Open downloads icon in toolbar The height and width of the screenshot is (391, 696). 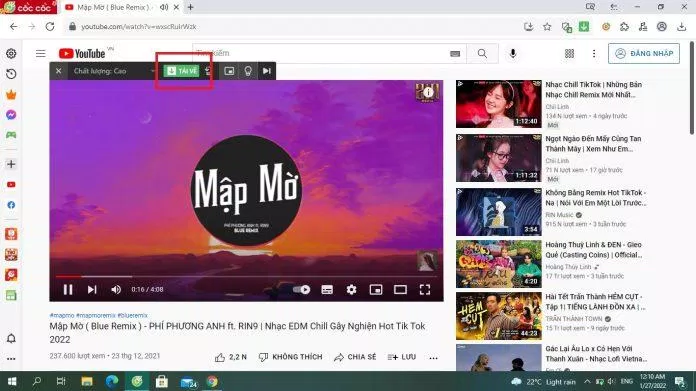pyautogui.click(x=681, y=27)
